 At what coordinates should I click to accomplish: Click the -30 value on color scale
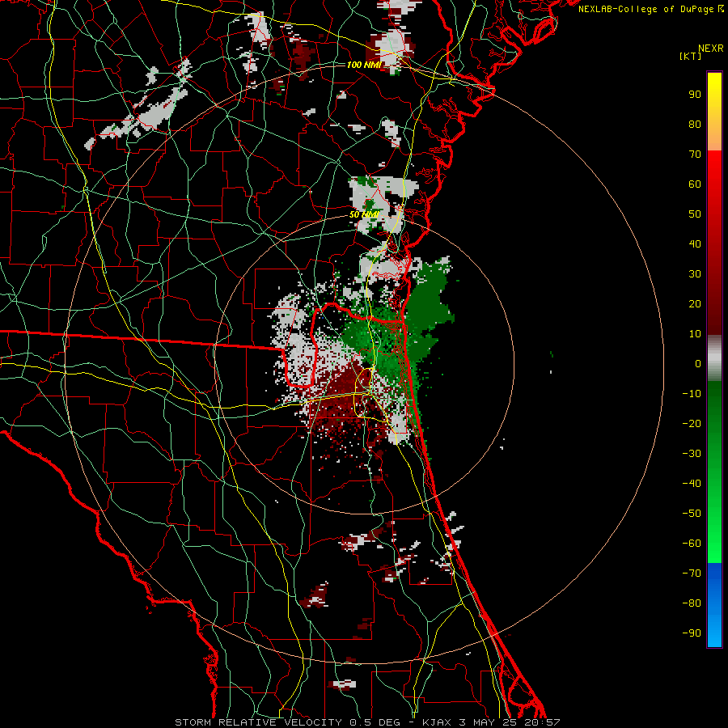692,454
